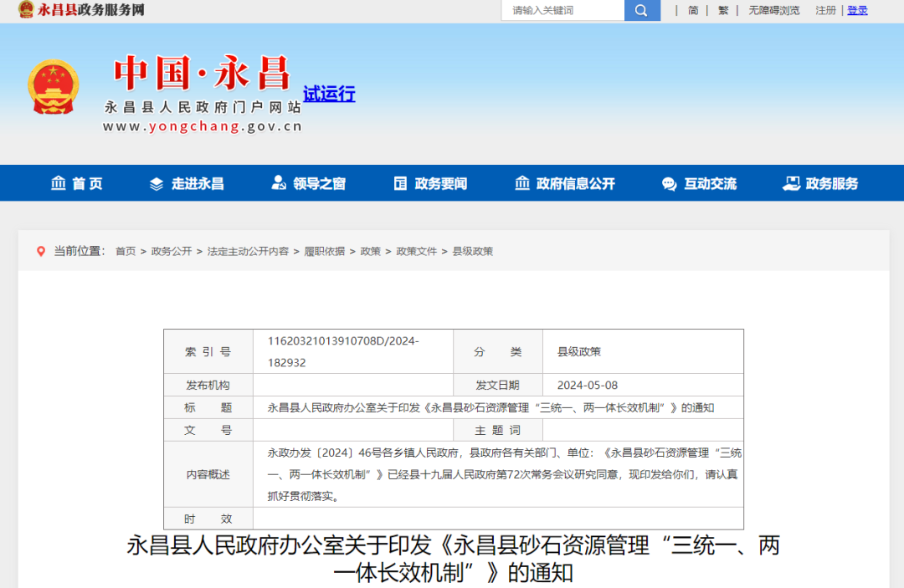Click the 首页 building icon in navbar
Image resolution: width=904 pixels, height=588 pixels.
pyautogui.click(x=59, y=183)
